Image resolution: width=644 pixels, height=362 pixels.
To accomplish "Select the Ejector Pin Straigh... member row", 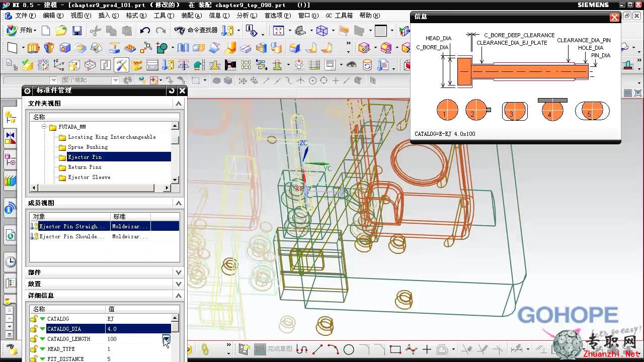I will 105,226.
